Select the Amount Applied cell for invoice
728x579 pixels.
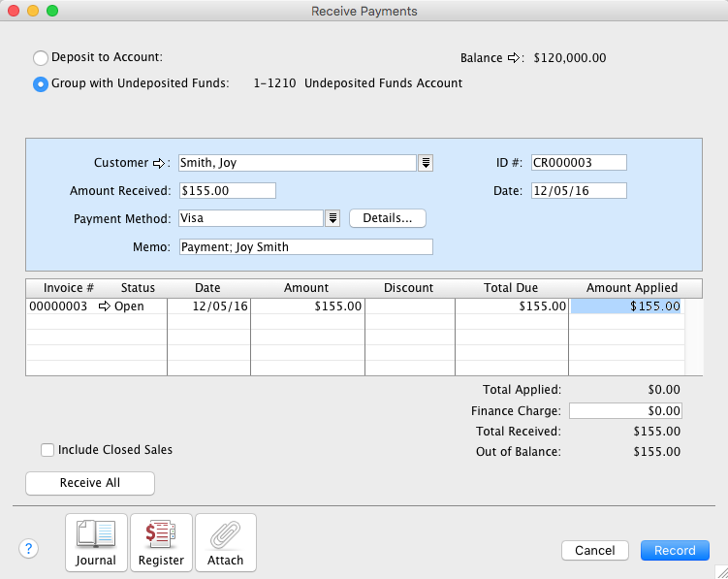tap(626, 306)
